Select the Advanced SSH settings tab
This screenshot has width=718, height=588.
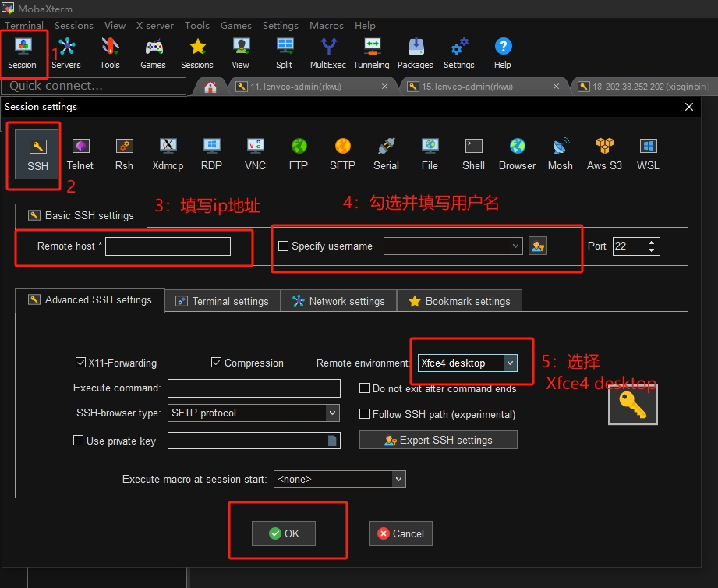coord(90,299)
